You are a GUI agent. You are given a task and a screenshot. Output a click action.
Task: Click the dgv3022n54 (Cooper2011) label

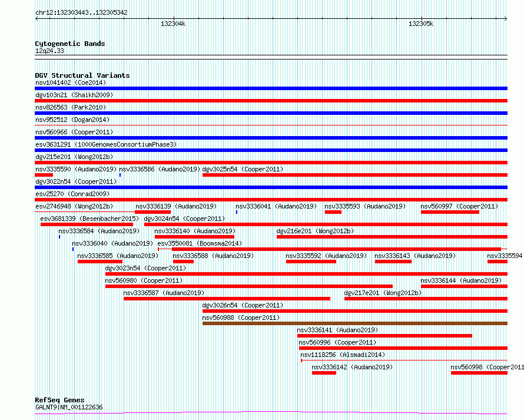coord(76,181)
